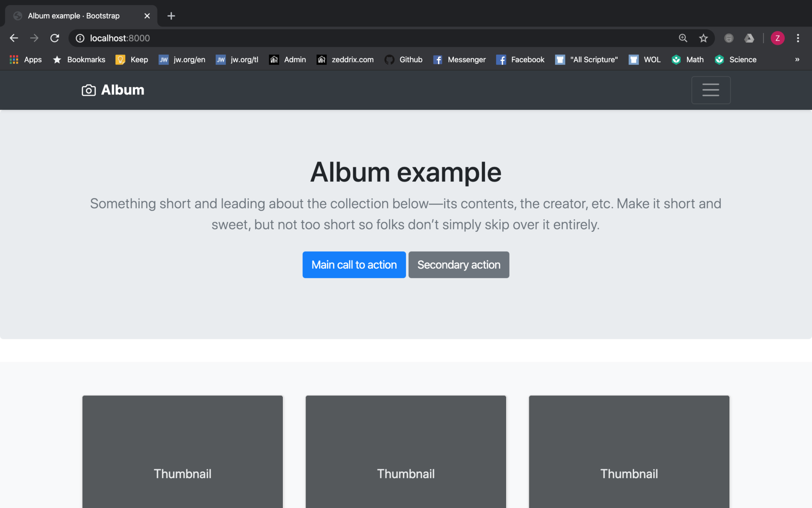
Task: Click the zoom magnifier in the address bar
Action: coord(683,38)
